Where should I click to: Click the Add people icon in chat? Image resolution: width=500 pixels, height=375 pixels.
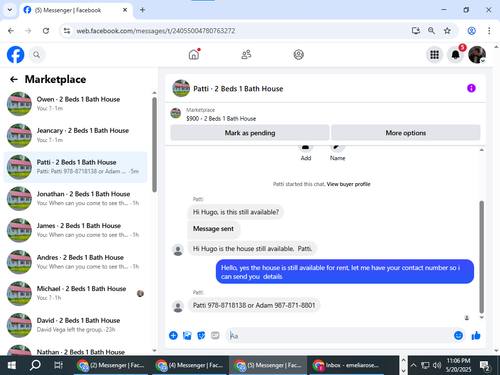click(x=306, y=148)
